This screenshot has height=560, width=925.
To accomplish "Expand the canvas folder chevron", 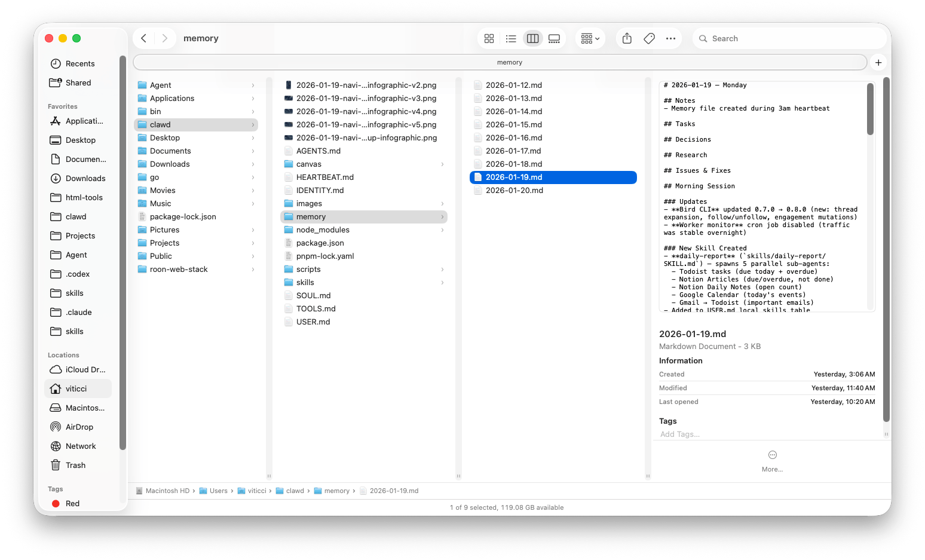I will coord(442,164).
